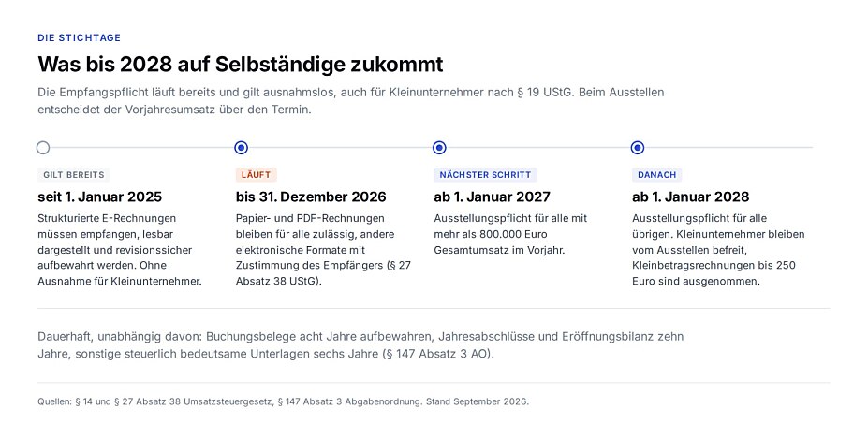
Task: Click the hollow timeline marker above 'Gilt bereits'
Action: point(43,148)
